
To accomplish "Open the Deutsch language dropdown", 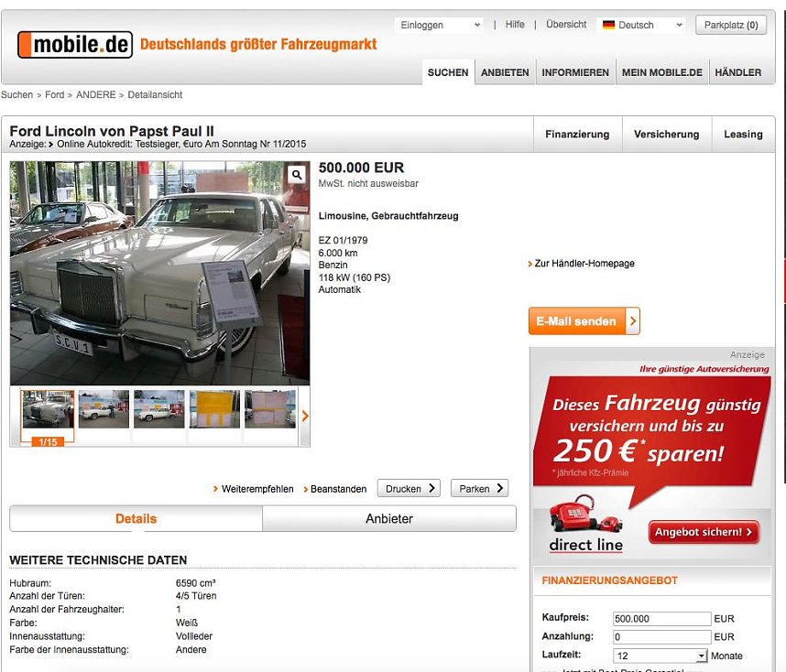I will [641, 26].
